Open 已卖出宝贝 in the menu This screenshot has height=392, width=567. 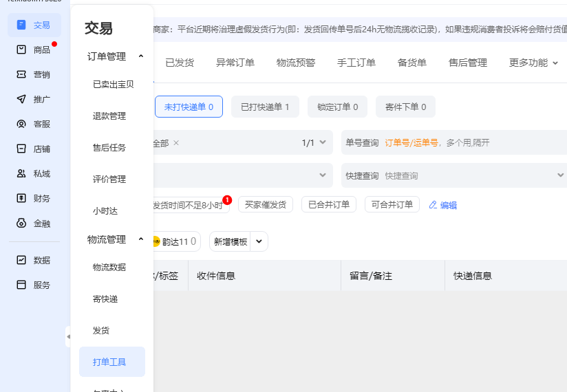113,84
